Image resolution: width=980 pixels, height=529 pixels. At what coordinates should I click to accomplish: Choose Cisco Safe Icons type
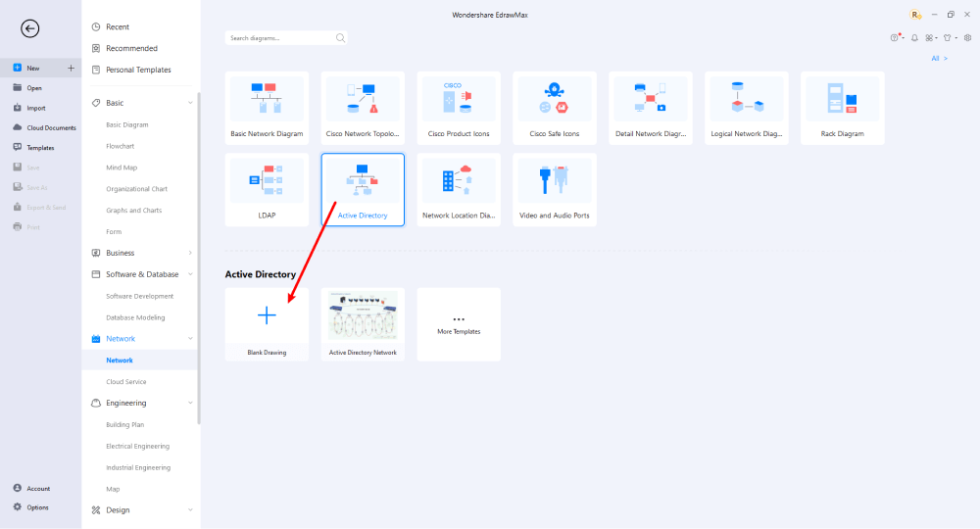555,108
